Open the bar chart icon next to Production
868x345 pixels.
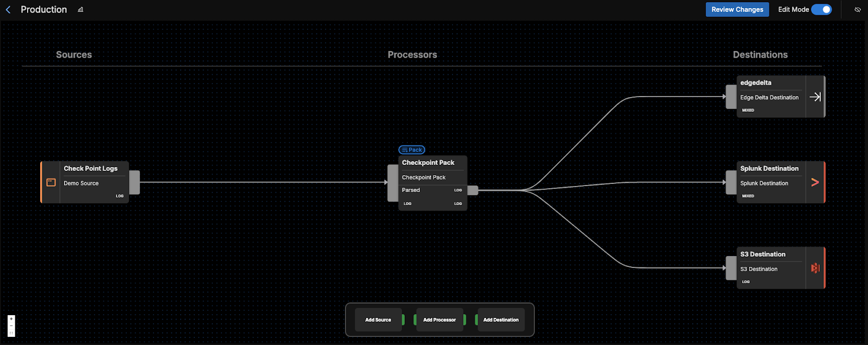(x=80, y=10)
